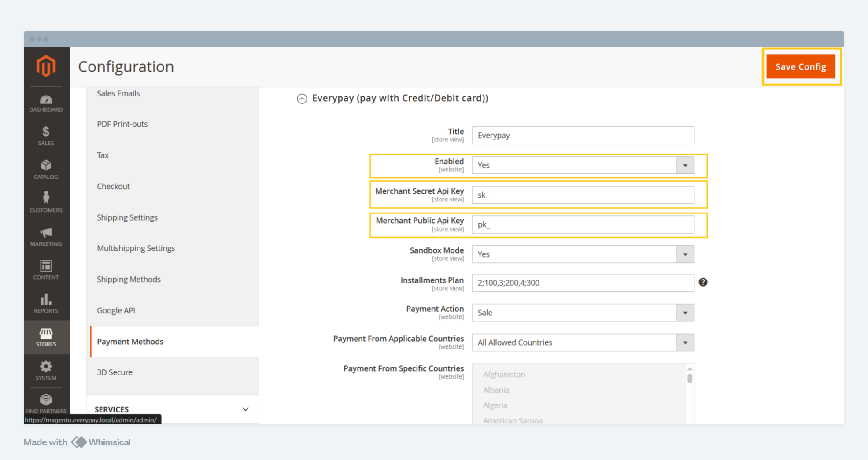Select Checkout in the config menu
Screen dimensions: 868x460
point(113,186)
